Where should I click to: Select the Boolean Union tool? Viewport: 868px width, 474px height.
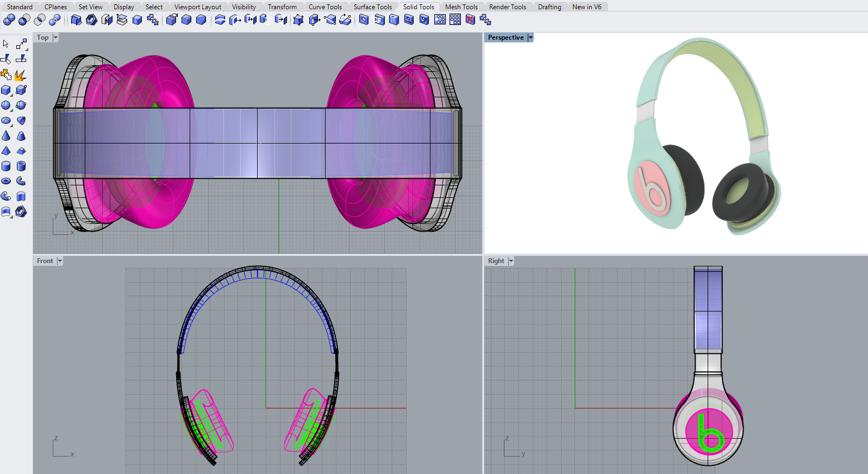pyautogui.click(x=9, y=20)
